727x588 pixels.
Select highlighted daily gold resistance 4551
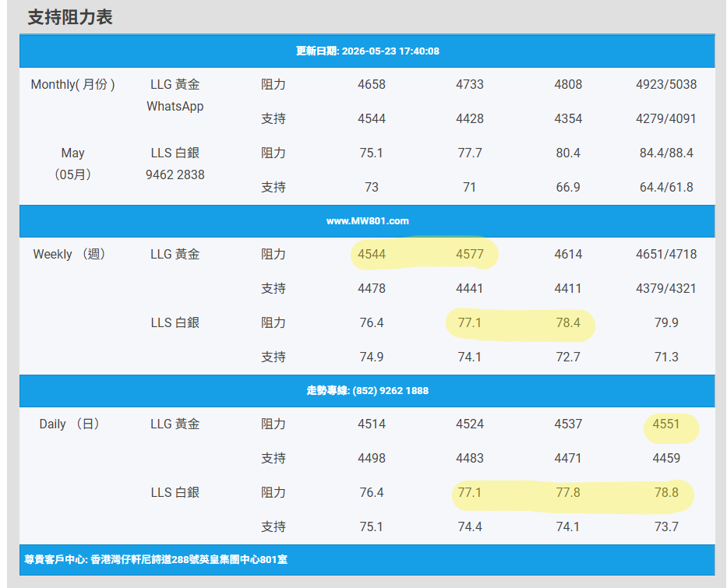click(x=666, y=424)
